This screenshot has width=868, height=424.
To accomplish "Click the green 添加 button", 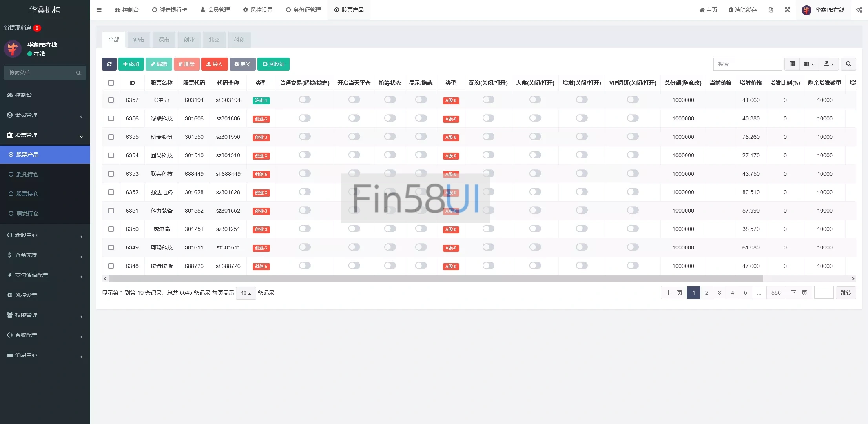I will [x=131, y=64].
